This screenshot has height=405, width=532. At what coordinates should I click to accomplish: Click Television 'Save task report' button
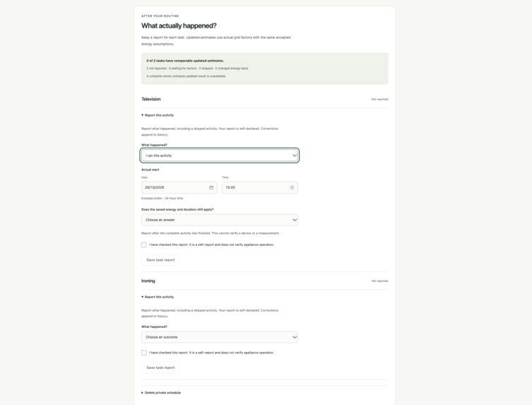point(160,259)
